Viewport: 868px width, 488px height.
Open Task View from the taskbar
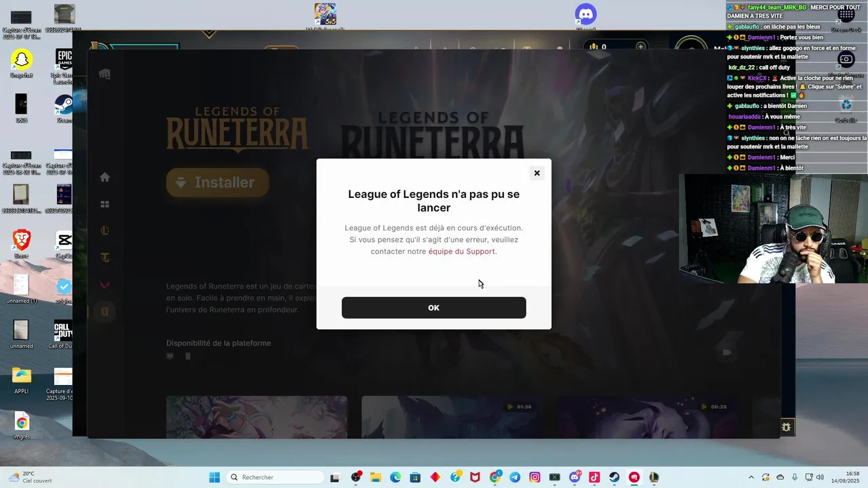click(335, 477)
